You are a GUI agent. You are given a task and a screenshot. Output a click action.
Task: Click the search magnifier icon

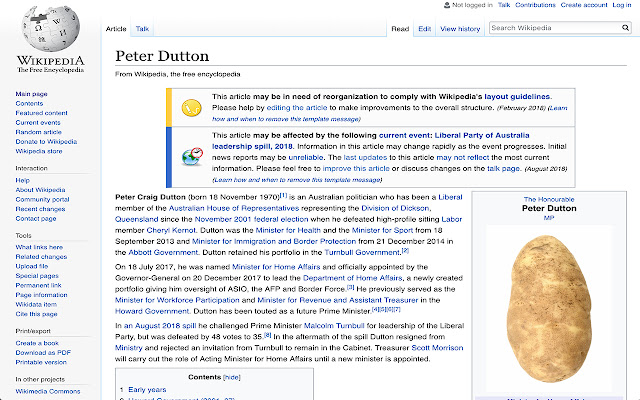[x=625, y=28]
